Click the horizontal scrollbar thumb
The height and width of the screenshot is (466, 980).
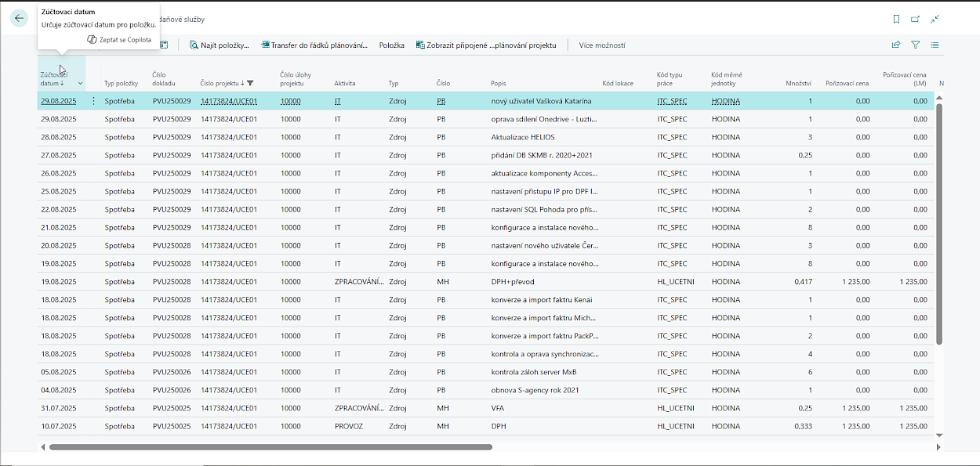coord(270,447)
